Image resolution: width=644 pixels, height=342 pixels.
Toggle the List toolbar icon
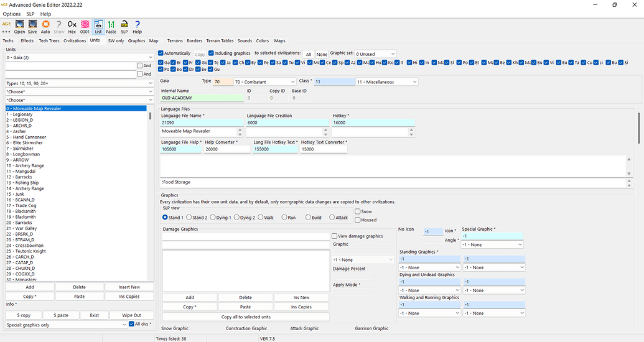click(98, 25)
